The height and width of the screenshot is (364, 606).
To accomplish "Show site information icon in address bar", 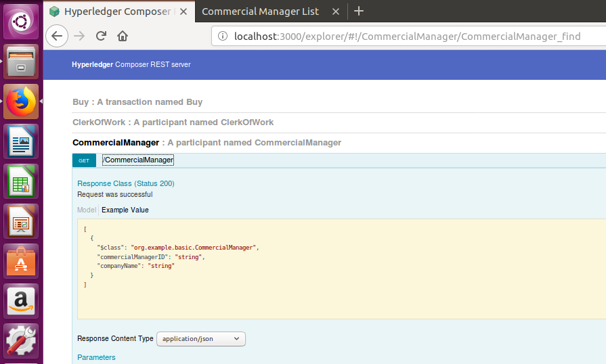I will 223,37.
